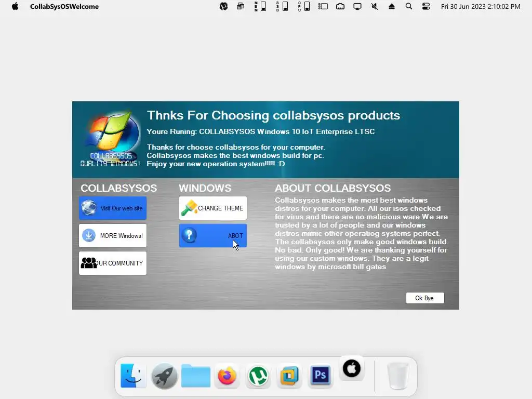
Task: Click the paintbrush icon on CHANGE THEME
Action: 189,208
